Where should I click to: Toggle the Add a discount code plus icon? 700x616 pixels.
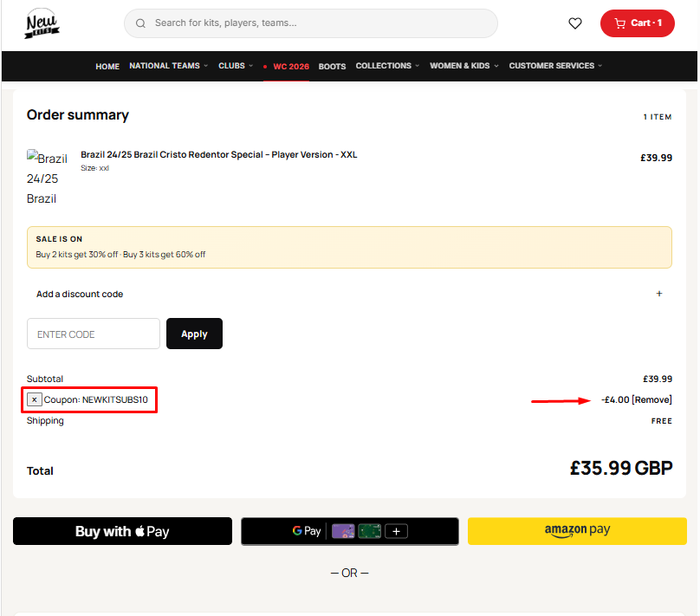pos(659,294)
